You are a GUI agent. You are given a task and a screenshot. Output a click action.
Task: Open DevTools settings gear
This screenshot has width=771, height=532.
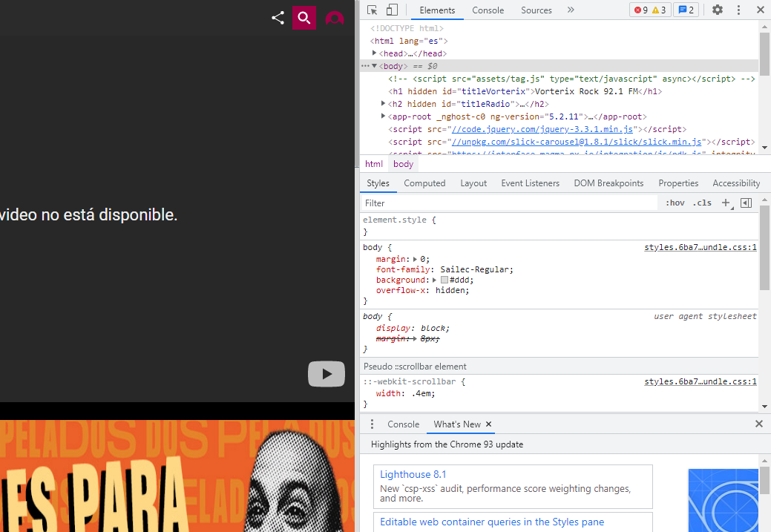click(717, 10)
